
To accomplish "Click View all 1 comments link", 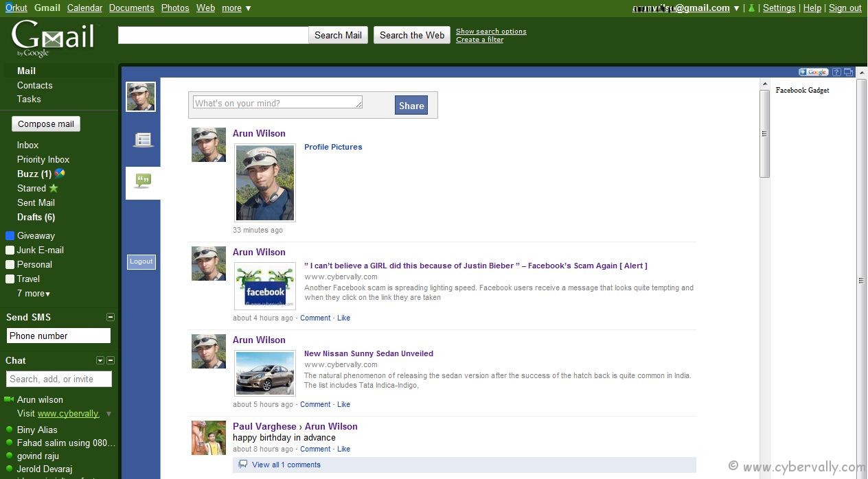I will point(286,465).
